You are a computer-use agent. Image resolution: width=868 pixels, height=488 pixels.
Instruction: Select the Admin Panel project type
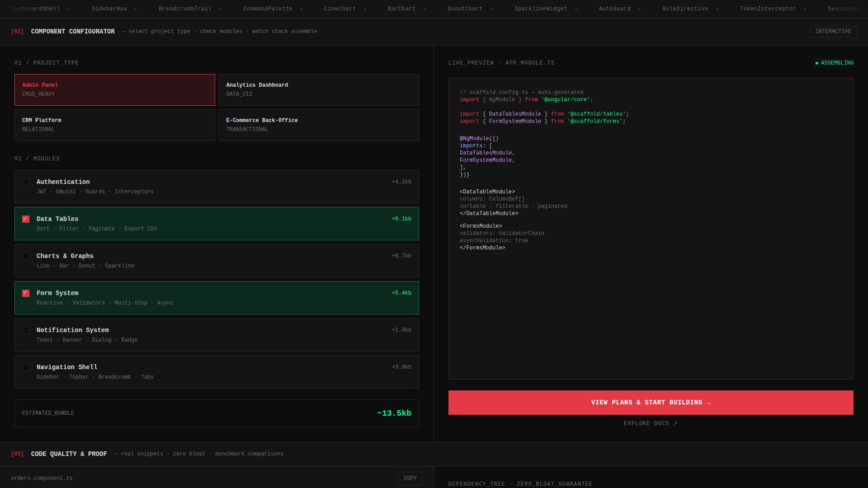[x=114, y=90]
